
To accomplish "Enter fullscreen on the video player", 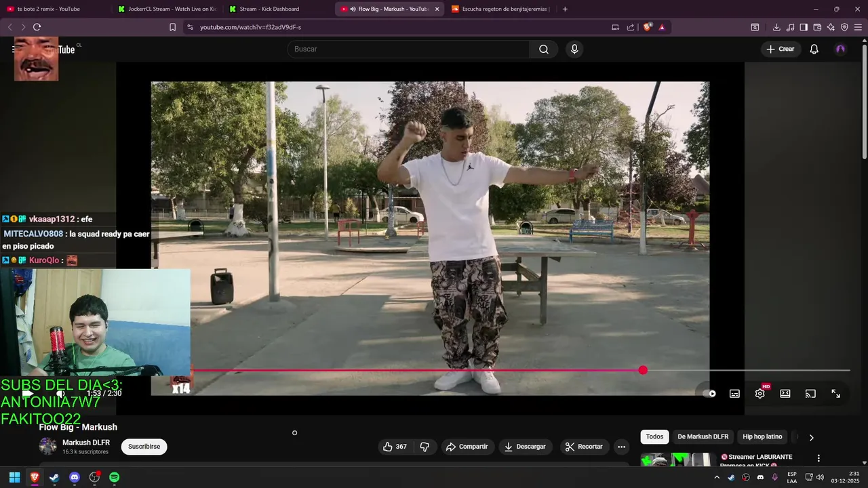I will click(x=836, y=393).
